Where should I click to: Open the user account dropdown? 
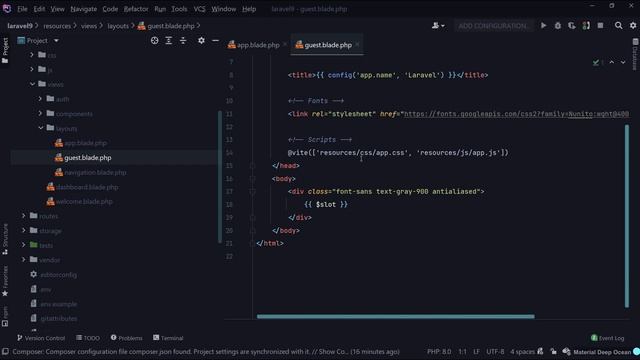click(438, 26)
